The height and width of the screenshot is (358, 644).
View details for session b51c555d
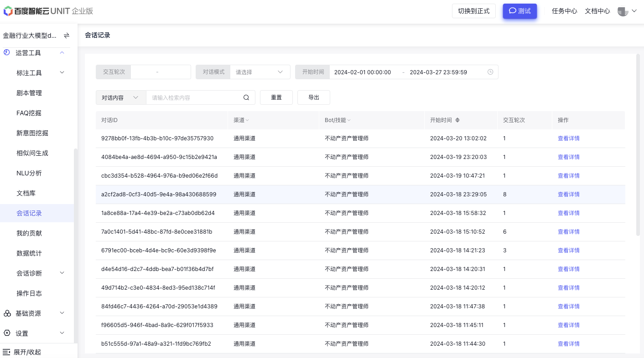569,344
